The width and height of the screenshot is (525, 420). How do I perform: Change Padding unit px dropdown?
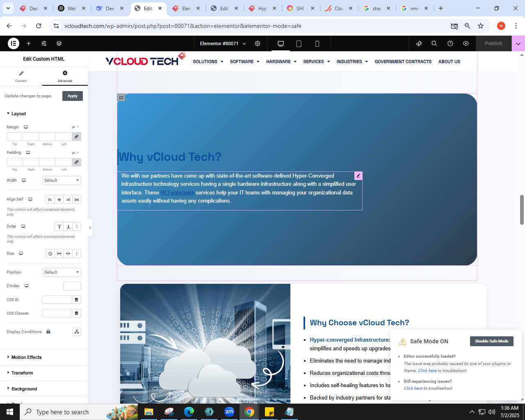click(x=75, y=153)
